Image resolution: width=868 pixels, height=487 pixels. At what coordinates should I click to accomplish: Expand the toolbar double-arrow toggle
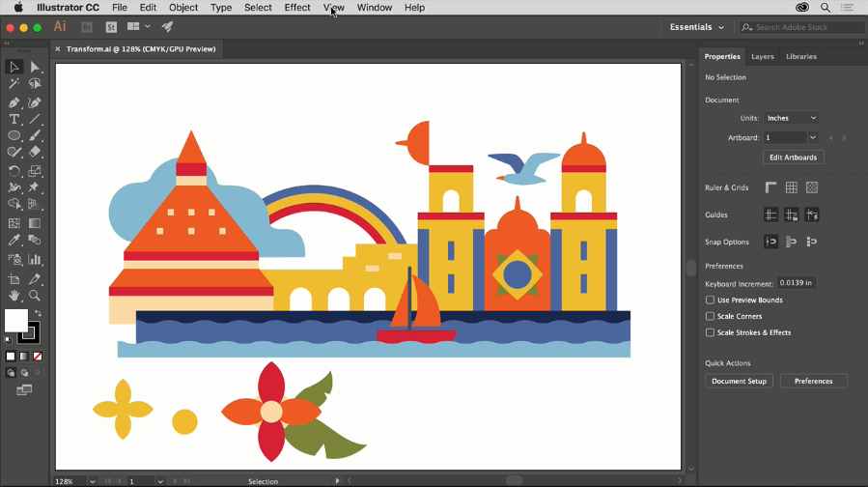(7, 43)
